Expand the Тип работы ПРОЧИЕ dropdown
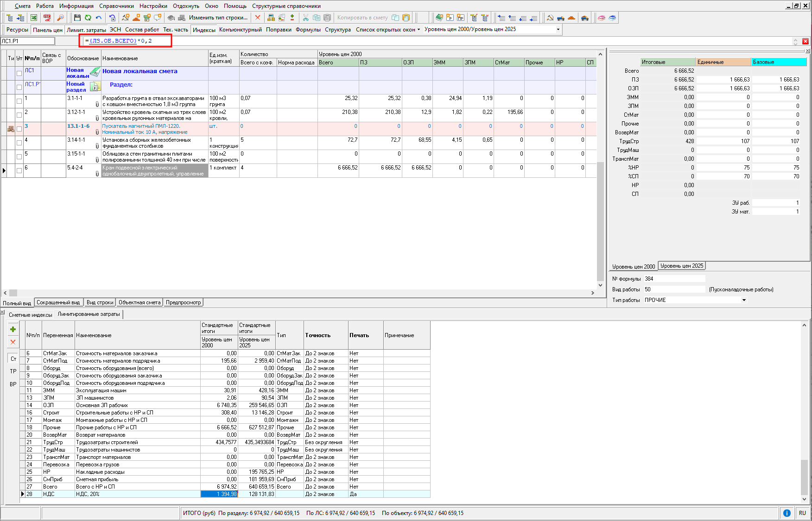812x521 pixels. tap(744, 300)
